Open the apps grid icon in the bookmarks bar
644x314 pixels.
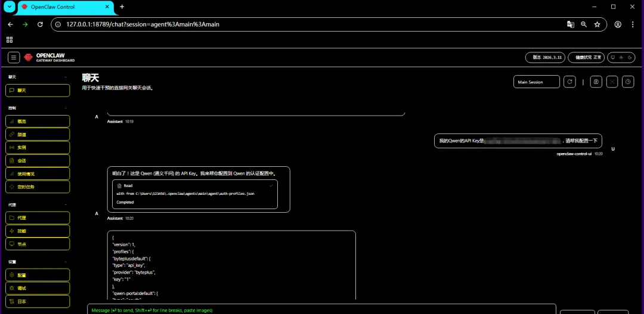(x=10, y=40)
